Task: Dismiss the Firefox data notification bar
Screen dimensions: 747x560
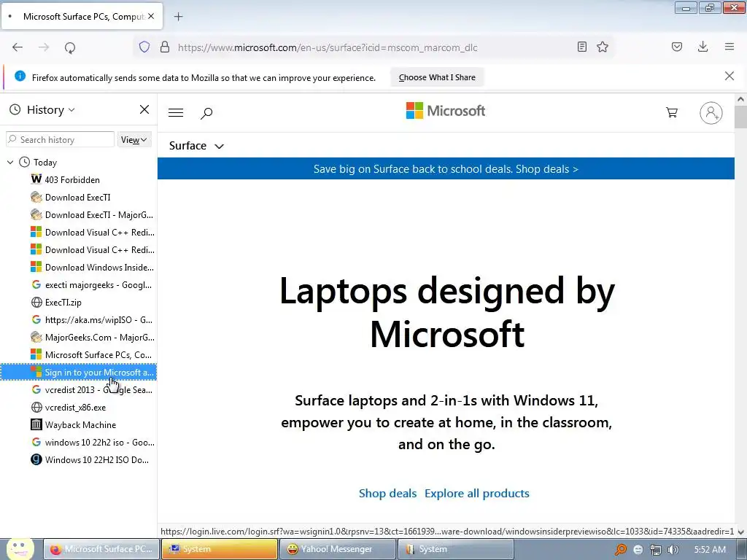Action: pos(729,76)
